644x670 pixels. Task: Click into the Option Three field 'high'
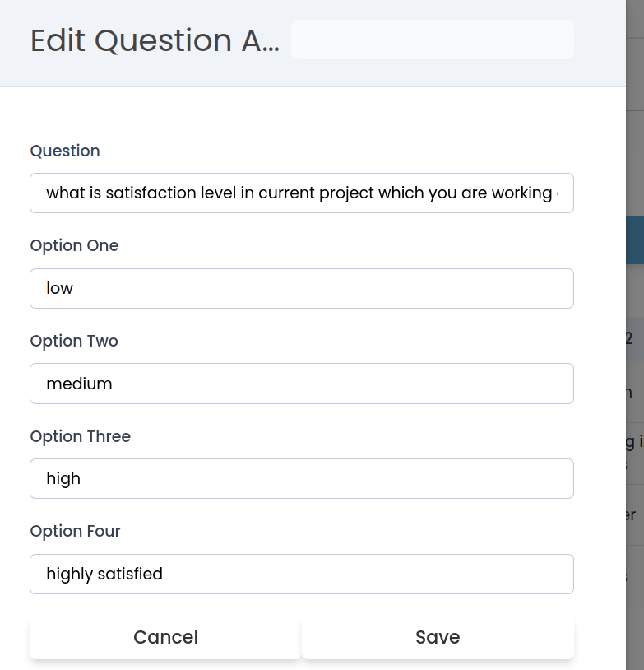tap(301, 479)
